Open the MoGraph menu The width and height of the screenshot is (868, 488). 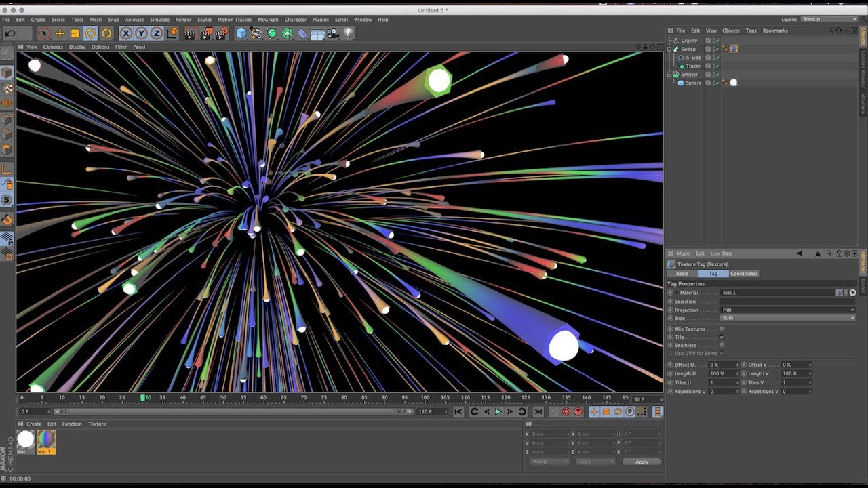268,20
